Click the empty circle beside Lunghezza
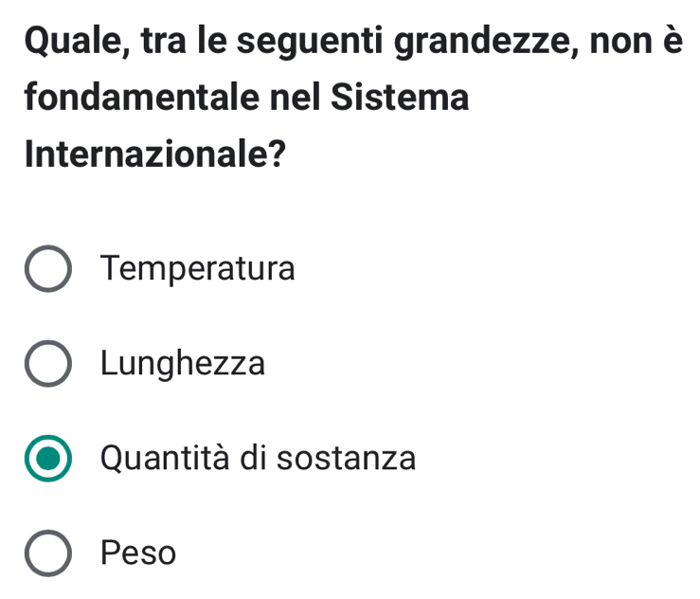The height and width of the screenshot is (599, 700). [47, 364]
